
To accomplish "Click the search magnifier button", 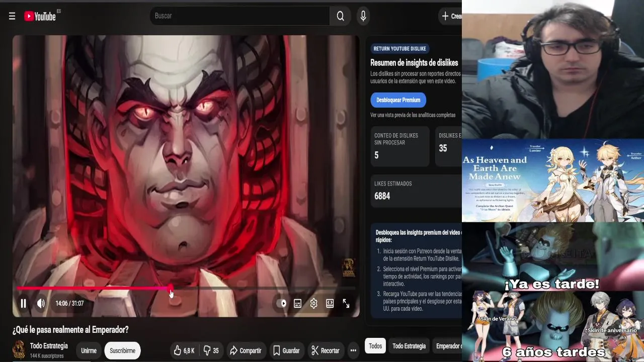I will 341,16.
